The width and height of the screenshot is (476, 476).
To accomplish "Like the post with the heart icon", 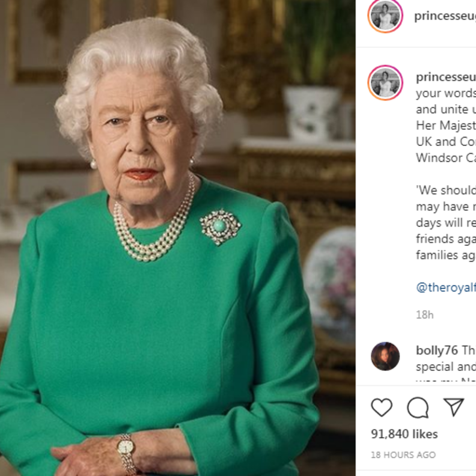I will click(x=382, y=408).
